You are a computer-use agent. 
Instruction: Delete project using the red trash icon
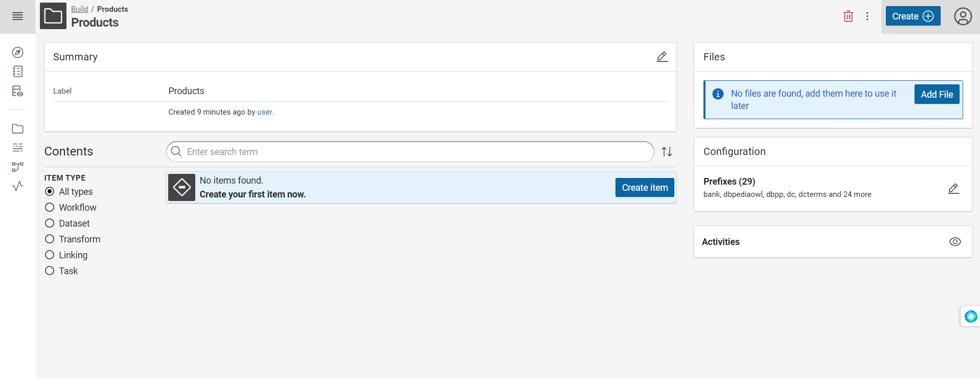(x=848, y=16)
